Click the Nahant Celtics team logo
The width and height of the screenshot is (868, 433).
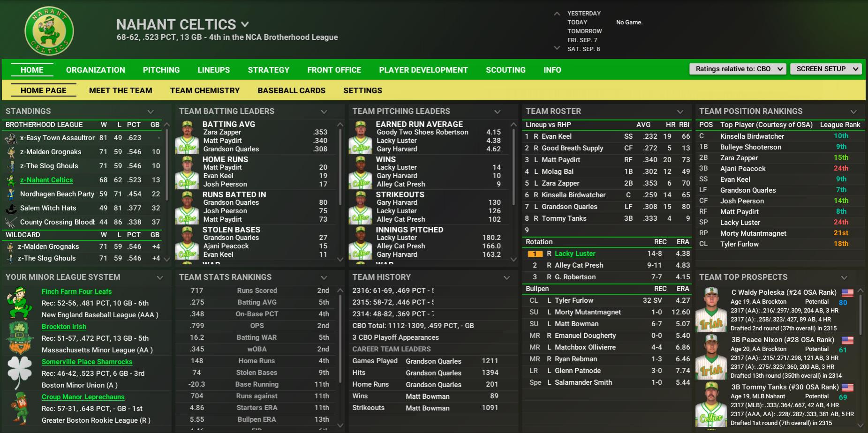(49, 31)
